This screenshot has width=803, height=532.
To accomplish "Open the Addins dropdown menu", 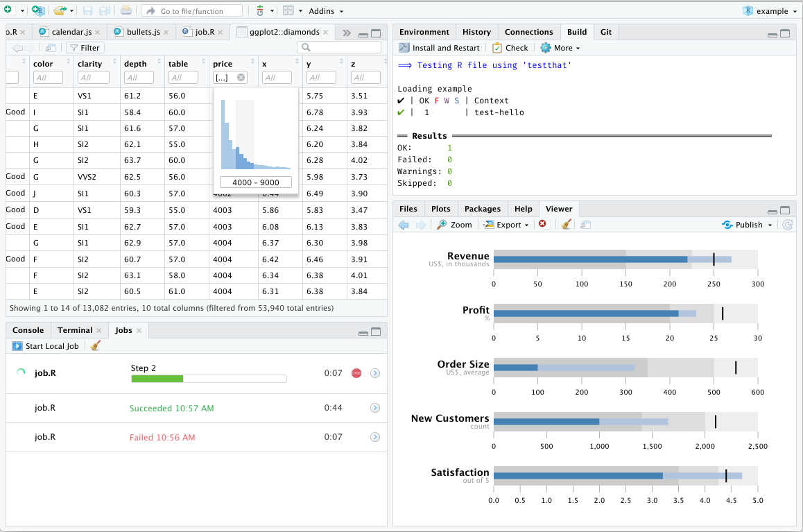I will (x=325, y=11).
